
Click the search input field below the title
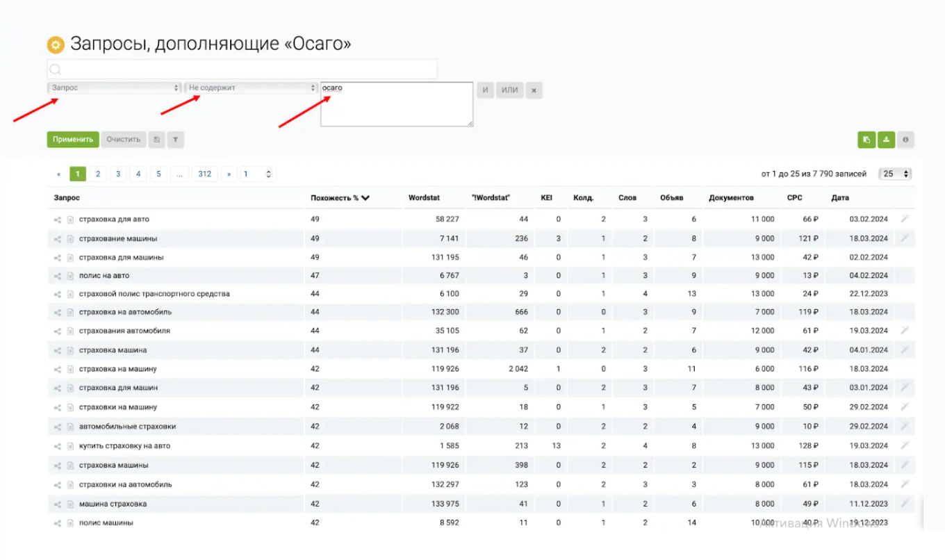point(242,69)
